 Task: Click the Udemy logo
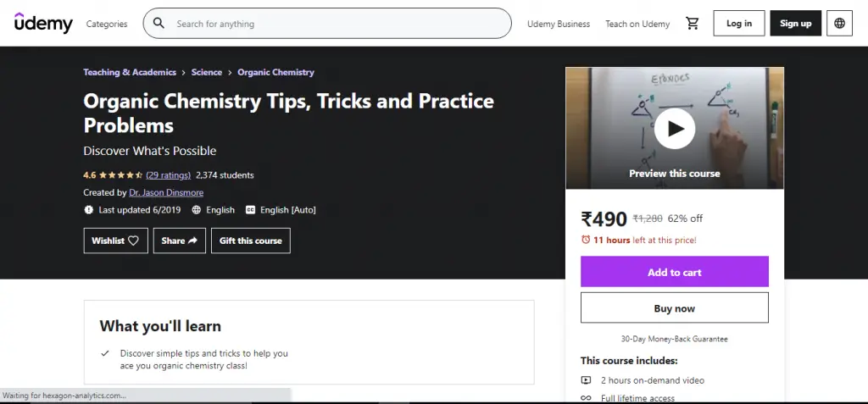point(43,23)
